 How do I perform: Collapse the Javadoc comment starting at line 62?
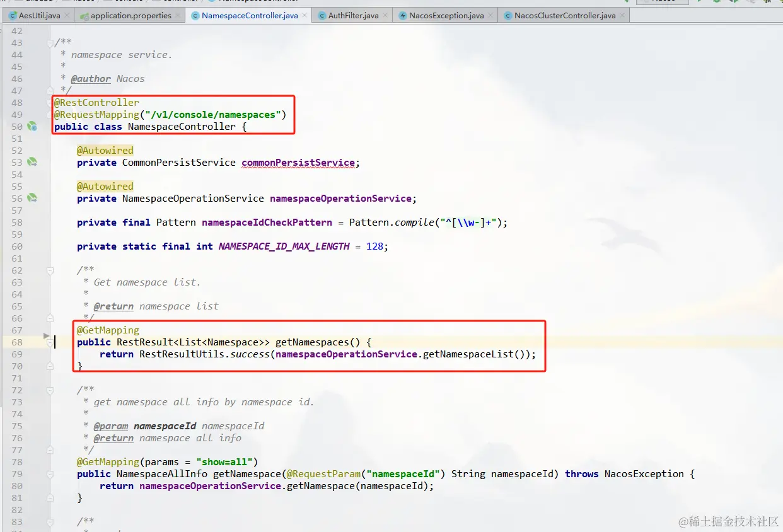[50, 270]
